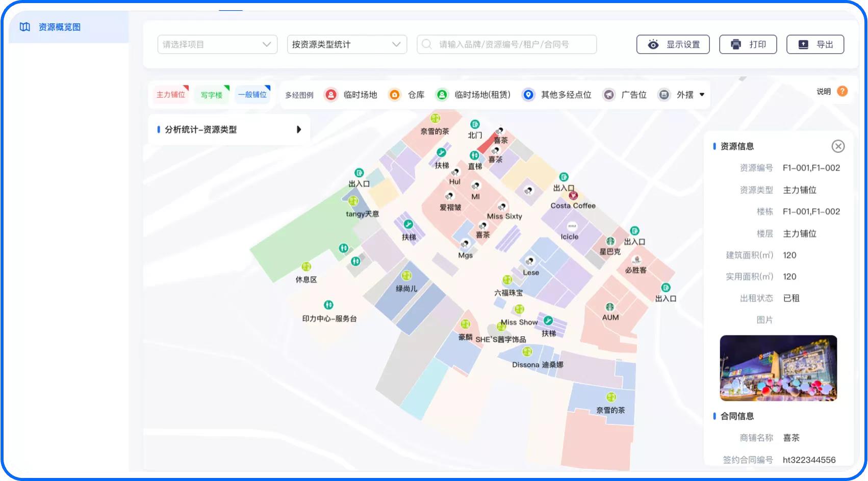Open the 按资源类型统计 statistics dropdown
868x481 pixels.
tap(347, 44)
